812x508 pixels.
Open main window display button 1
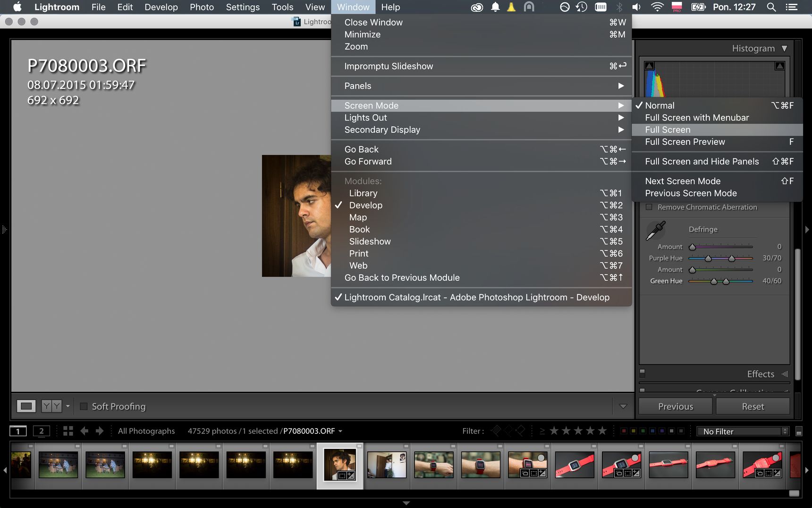click(x=18, y=431)
